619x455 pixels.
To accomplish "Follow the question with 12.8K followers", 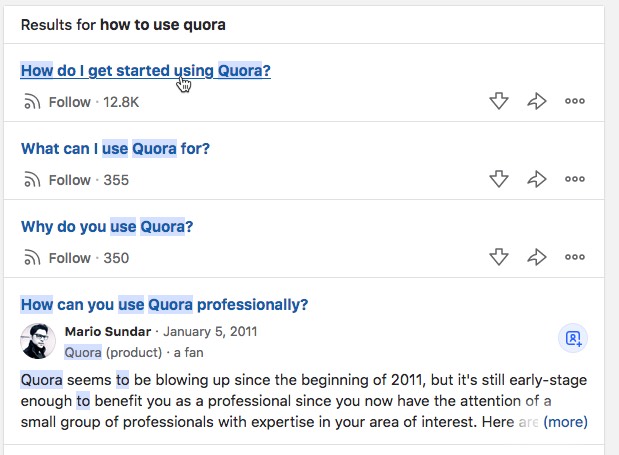I will [x=57, y=102].
